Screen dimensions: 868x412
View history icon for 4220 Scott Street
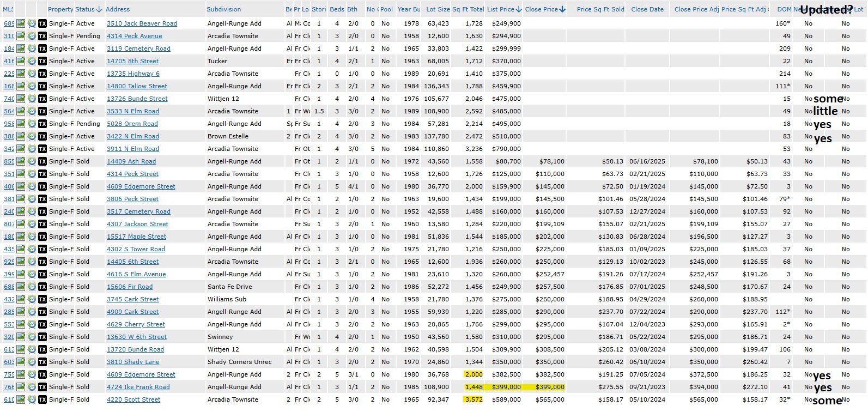pos(32,399)
